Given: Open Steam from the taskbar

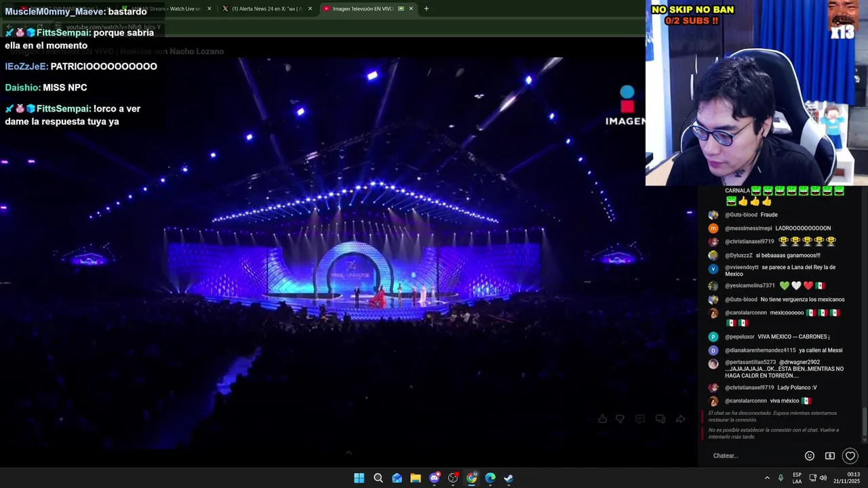Looking at the screenshot, I should (x=509, y=478).
